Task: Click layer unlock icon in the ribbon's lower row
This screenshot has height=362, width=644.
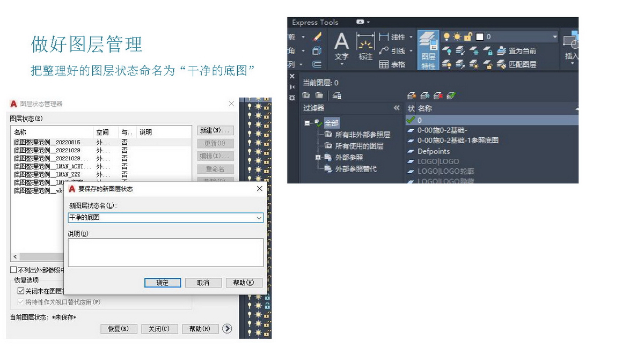Action: pos(488,64)
